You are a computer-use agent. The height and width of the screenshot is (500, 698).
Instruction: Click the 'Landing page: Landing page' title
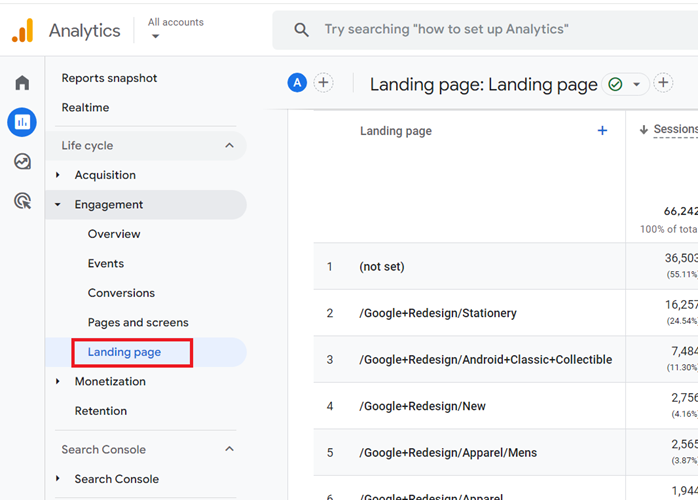[483, 84]
